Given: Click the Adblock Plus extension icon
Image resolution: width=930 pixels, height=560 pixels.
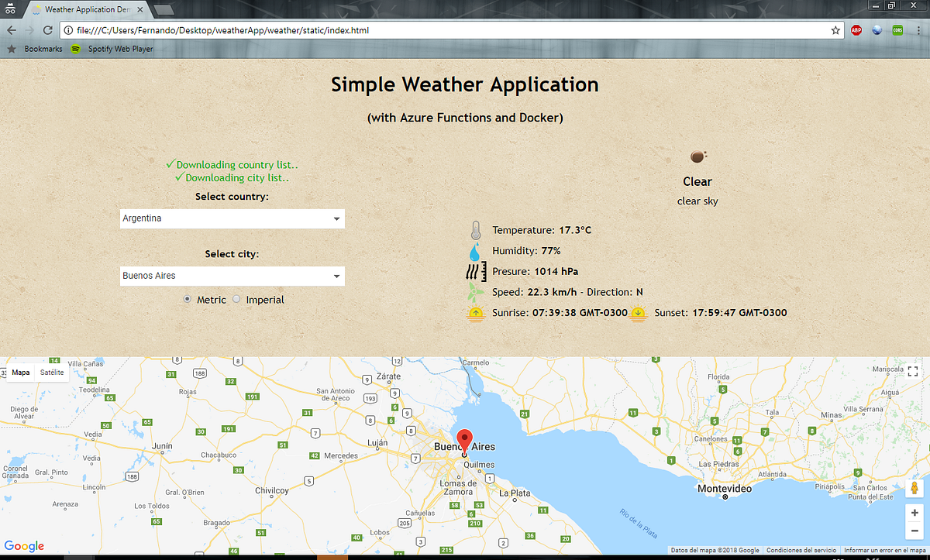Looking at the screenshot, I should [x=856, y=30].
